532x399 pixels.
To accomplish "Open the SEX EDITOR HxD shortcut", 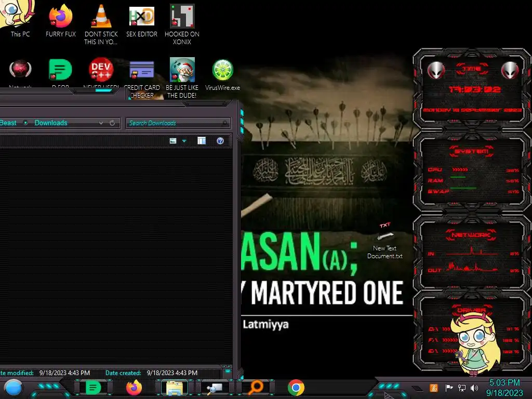I will point(142,20).
